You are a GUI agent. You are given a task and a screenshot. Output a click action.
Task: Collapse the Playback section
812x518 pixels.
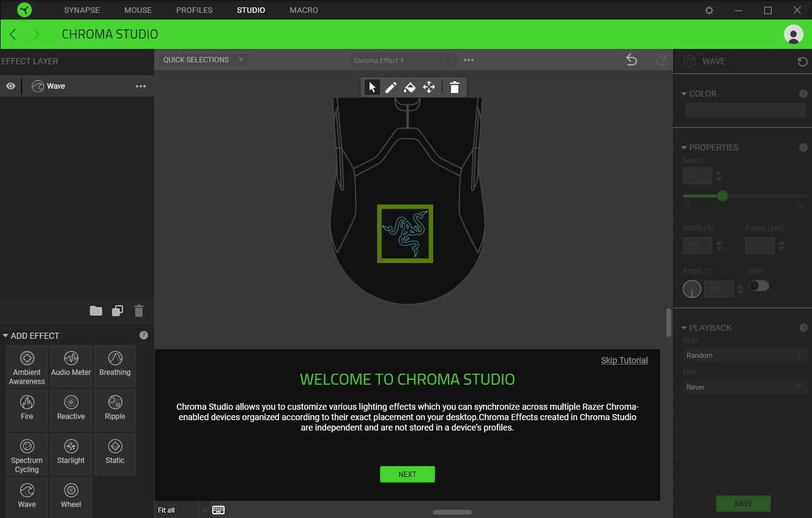[x=684, y=328]
